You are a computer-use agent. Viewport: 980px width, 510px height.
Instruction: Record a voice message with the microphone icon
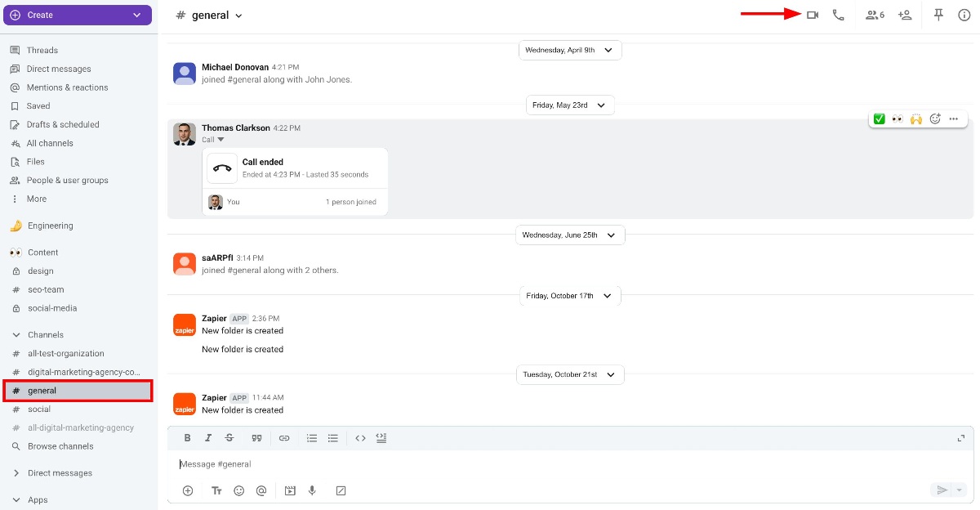[x=311, y=490]
